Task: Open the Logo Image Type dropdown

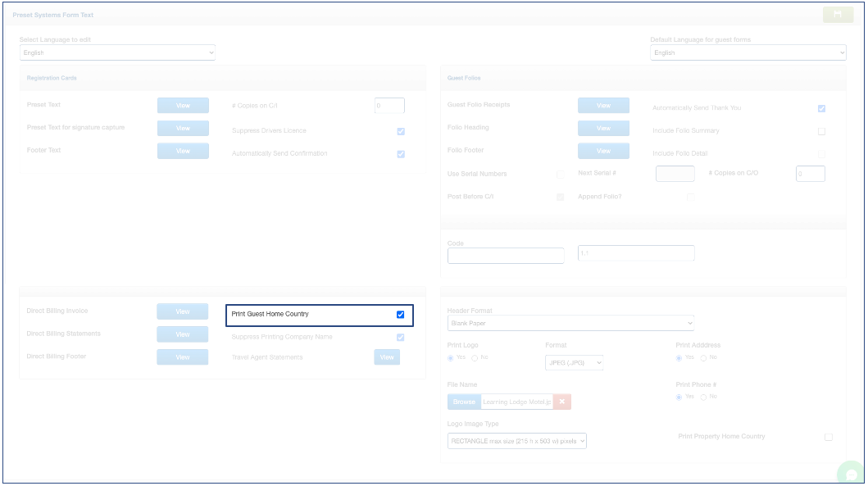Action: pyautogui.click(x=517, y=441)
